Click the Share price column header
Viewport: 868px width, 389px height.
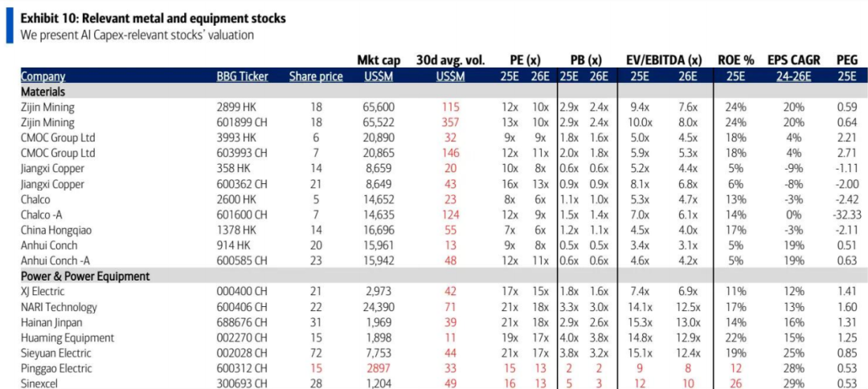pyautogui.click(x=316, y=76)
